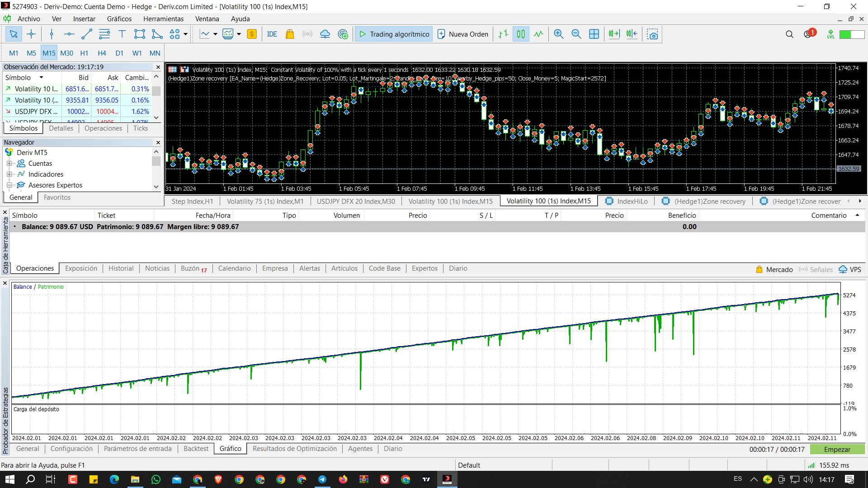Image resolution: width=868 pixels, height=488 pixels.
Task: Toggle chart auto-scroll to latest bar
Action: [x=614, y=34]
